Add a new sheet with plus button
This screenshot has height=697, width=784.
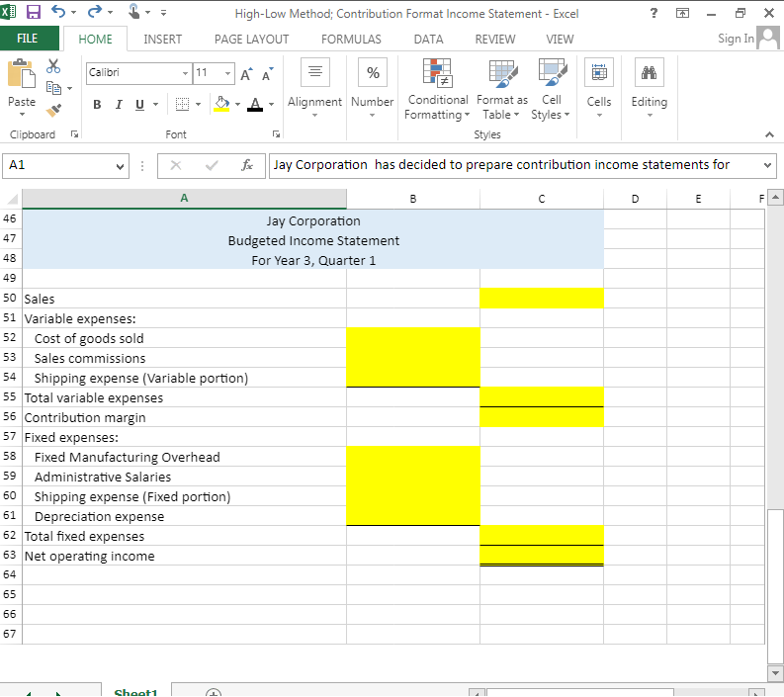click(214, 692)
